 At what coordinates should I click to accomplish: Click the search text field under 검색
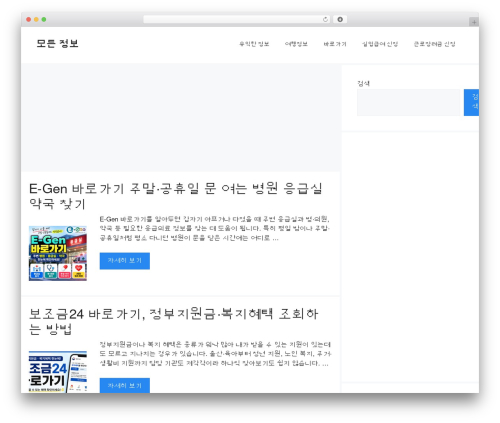pos(408,102)
